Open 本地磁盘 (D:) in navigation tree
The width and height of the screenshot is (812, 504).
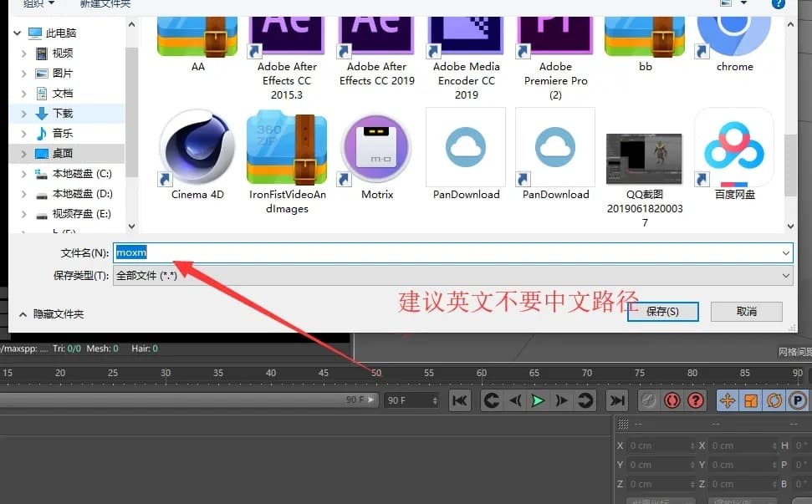(82, 194)
